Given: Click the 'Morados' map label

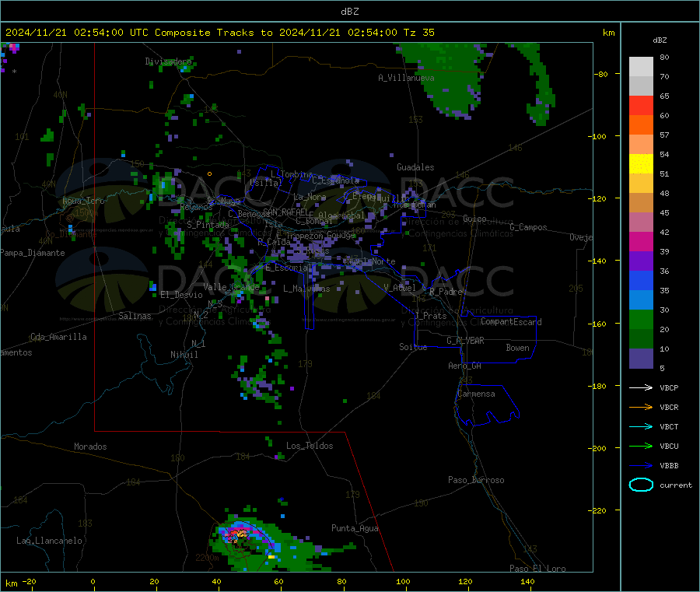Looking at the screenshot, I should point(90,447).
